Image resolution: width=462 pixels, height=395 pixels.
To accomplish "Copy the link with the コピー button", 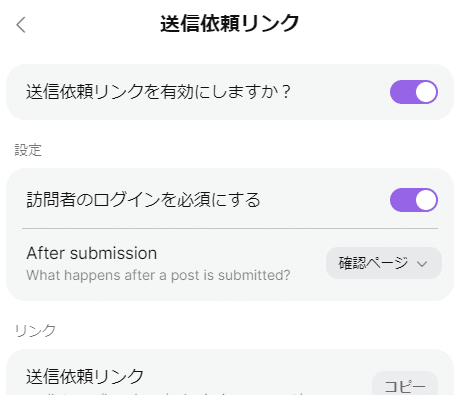I will pyautogui.click(x=405, y=385).
